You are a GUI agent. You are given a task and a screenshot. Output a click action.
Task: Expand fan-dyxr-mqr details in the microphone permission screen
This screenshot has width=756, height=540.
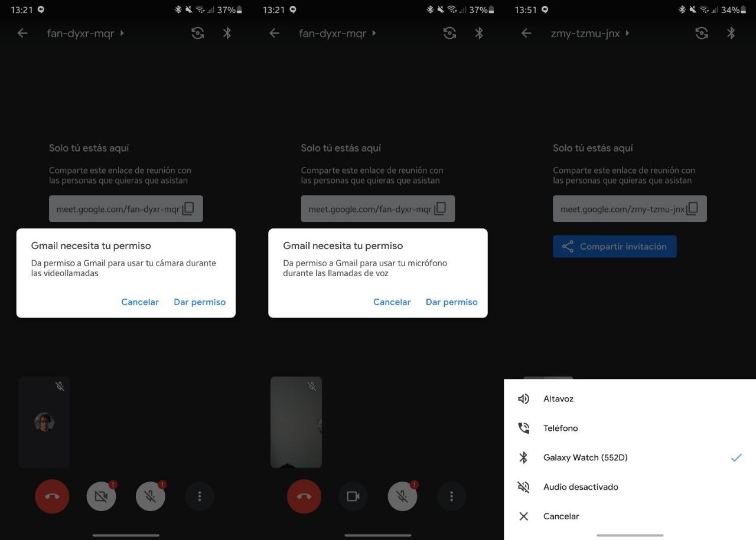pos(338,33)
